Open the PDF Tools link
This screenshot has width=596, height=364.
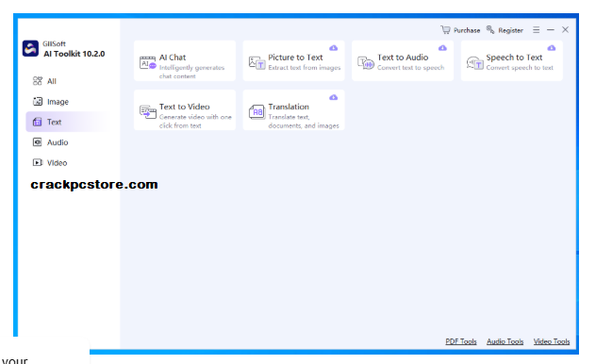(461, 341)
